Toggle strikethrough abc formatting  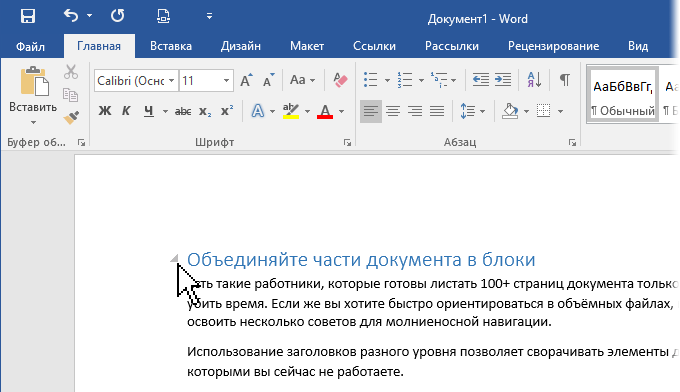click(183, 111)
